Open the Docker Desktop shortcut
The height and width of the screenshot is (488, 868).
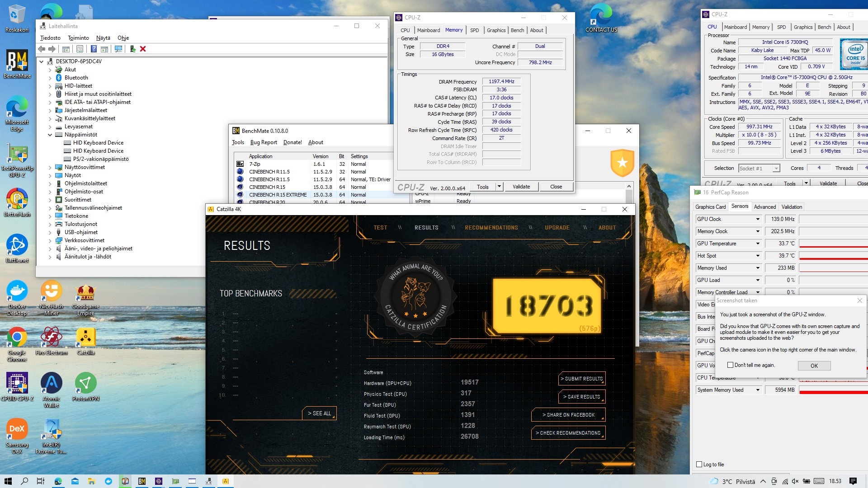tap(17, 297)
